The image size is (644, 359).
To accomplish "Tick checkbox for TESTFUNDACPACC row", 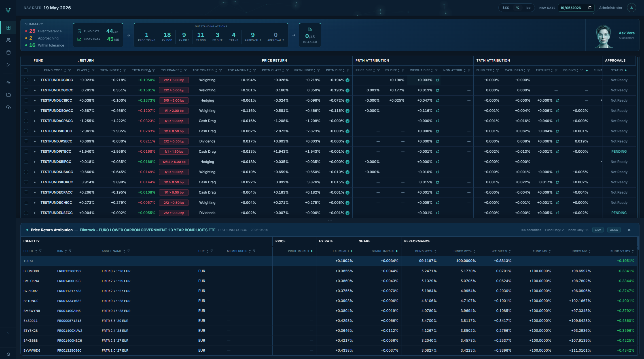I will (x=26, y=121).
